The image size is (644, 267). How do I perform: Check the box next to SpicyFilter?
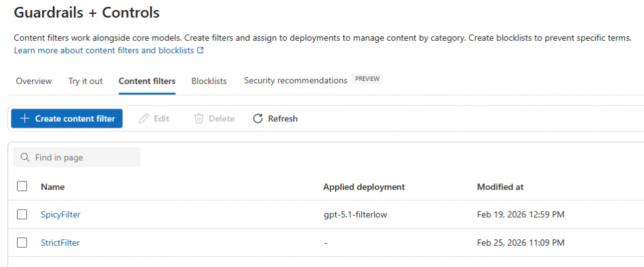22,214
